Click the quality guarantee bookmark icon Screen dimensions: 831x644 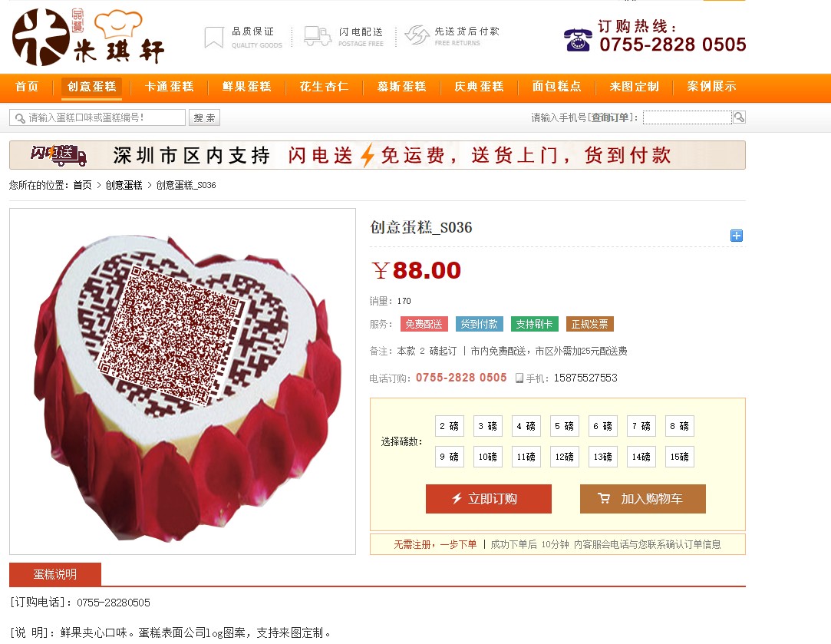point(214,37)
